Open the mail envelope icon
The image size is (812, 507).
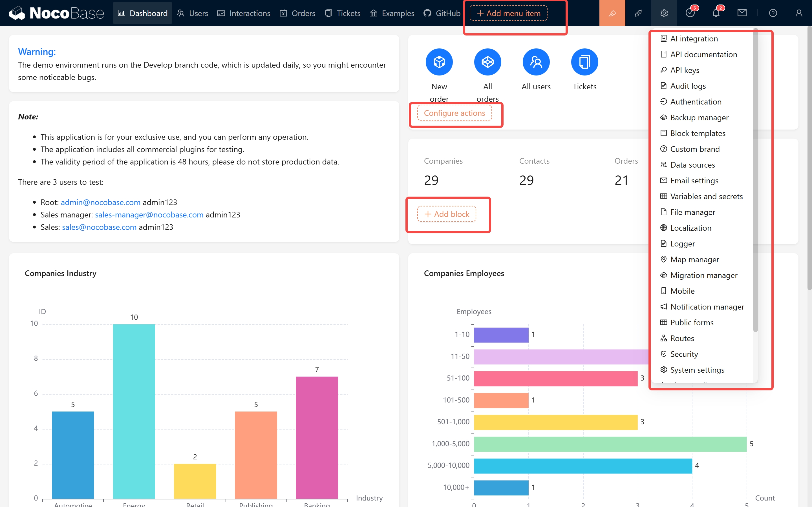point(742,13)
